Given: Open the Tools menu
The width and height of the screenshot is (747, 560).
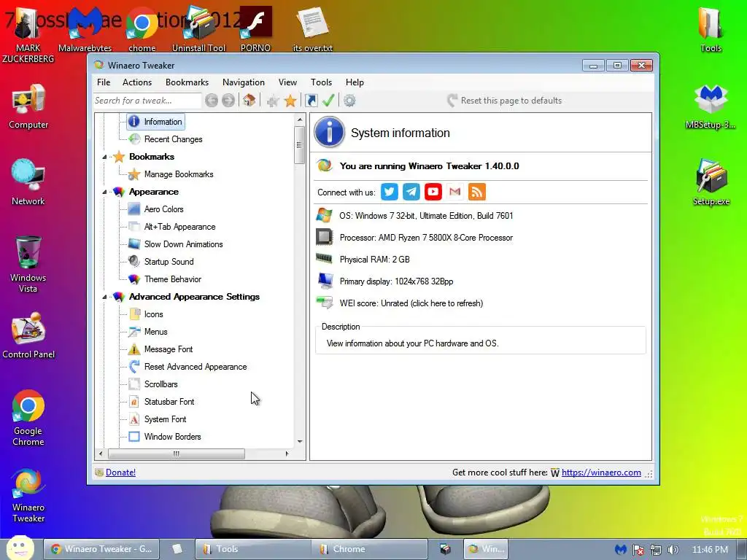Looking at the screenshot, I should 321,82.
